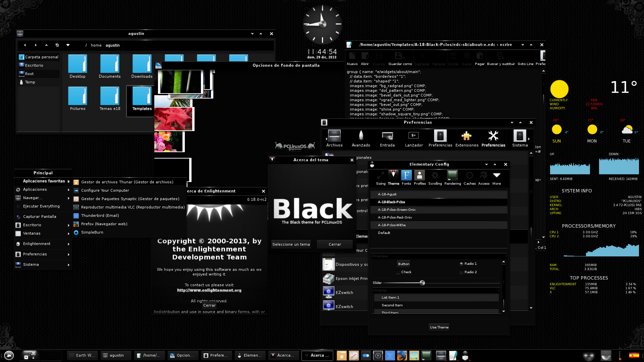Image resolution: width=644 pixels, height=362 pixels.
Task: Click Guardar como in ecrire toolbar
Action: (x=400, y=59)
